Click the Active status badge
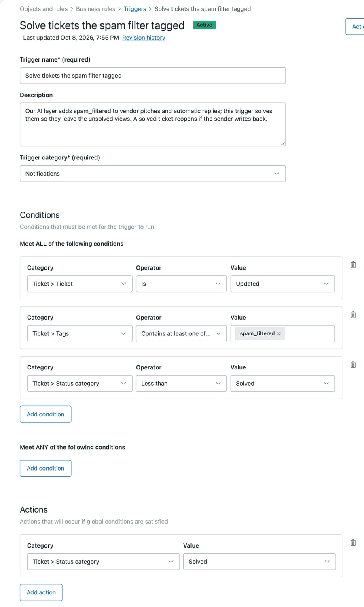 coord(204,25)
